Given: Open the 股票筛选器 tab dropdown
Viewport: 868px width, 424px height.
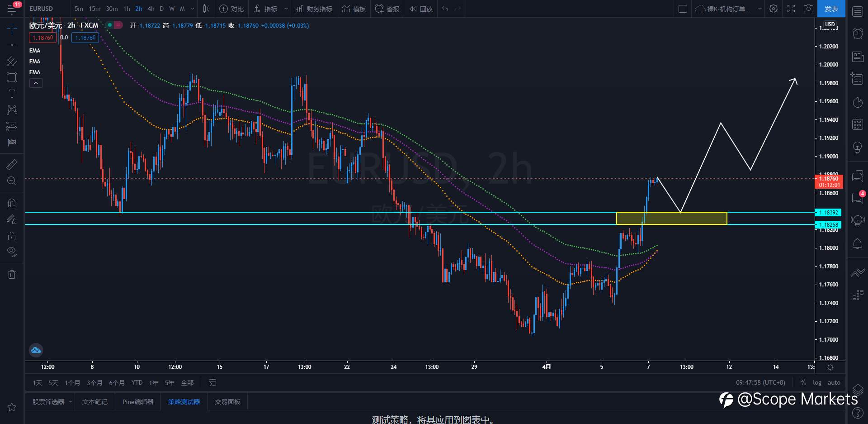Looking at the screenshot, I should [71, 401].
